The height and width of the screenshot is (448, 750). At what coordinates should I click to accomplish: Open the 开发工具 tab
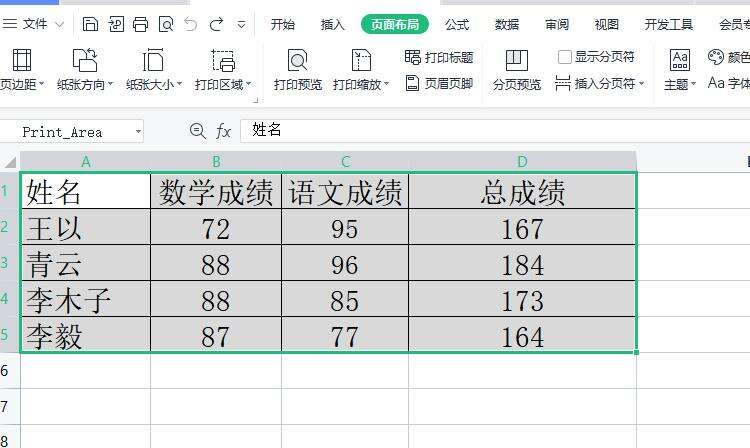pos(668,24)
